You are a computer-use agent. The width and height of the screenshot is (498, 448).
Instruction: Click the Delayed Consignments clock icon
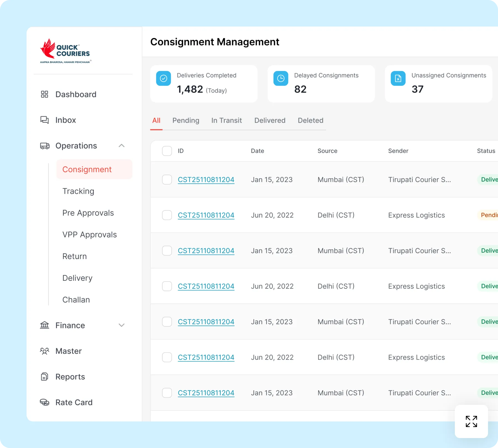click(x=281, y=79)
